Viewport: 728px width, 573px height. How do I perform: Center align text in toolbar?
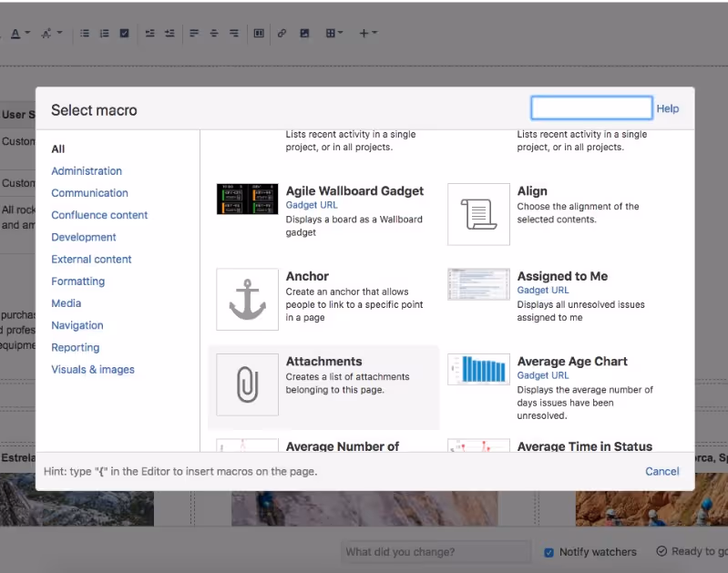tap(214, 33)
